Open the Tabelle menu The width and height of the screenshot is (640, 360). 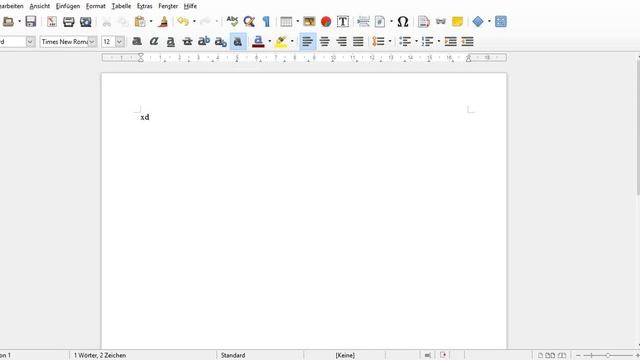121,6
